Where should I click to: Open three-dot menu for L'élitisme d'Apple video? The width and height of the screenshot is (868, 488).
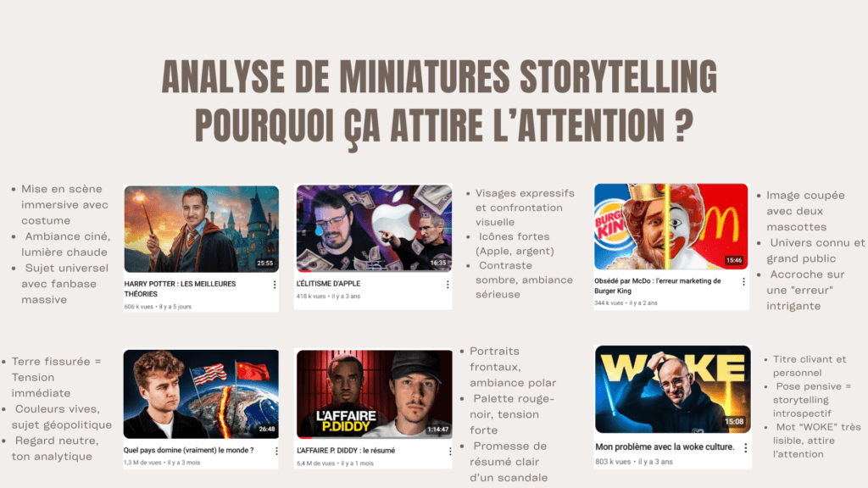pyautogui.click(x=448, y=285)
